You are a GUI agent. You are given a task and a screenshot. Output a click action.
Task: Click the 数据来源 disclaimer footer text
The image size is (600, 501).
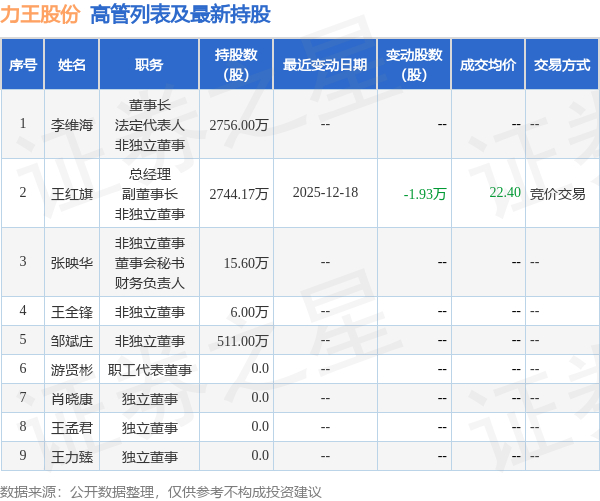coord(160,492)
